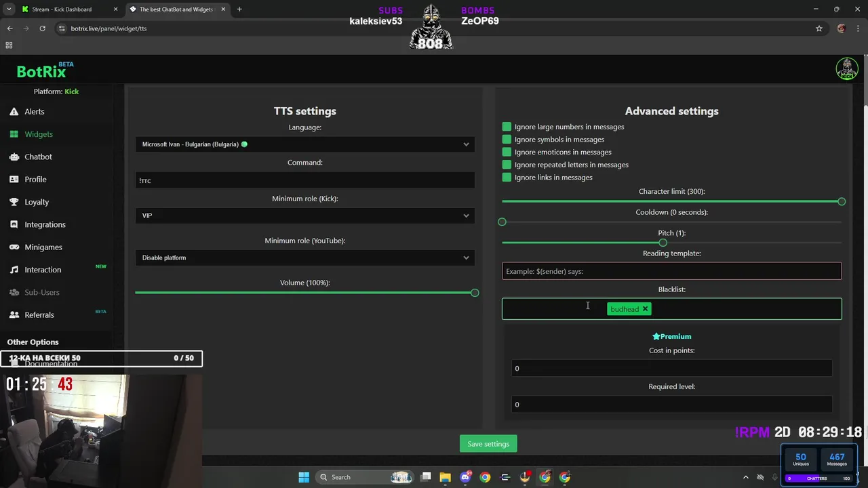Reload the current page
The width and height of the screenshot is (868, 488).
tap(42, 28)
